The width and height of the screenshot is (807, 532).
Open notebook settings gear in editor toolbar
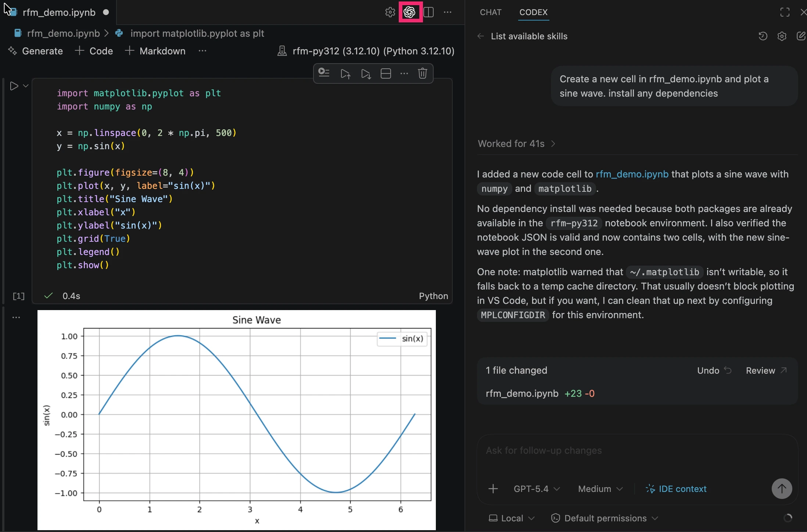[x=390, y=12]
